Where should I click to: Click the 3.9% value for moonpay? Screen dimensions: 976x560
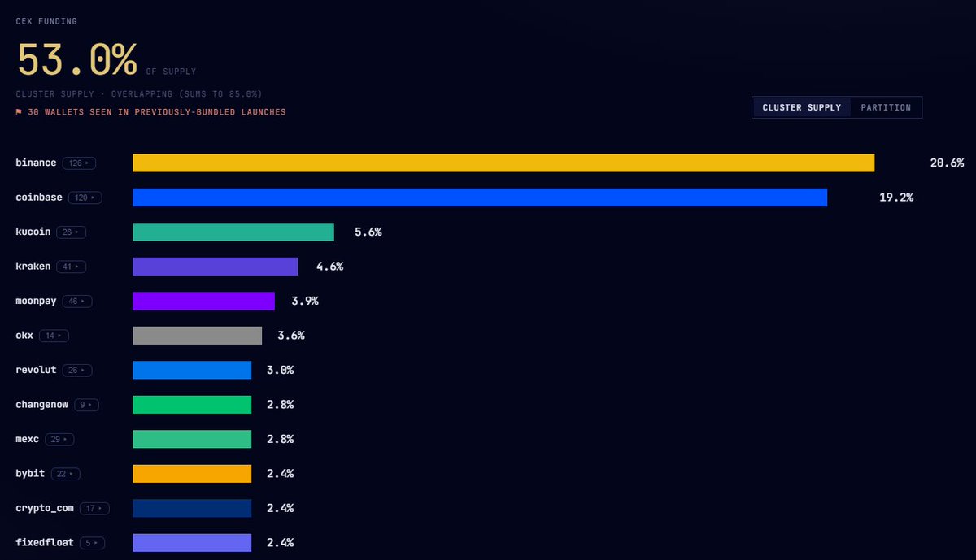pos(305,301)
